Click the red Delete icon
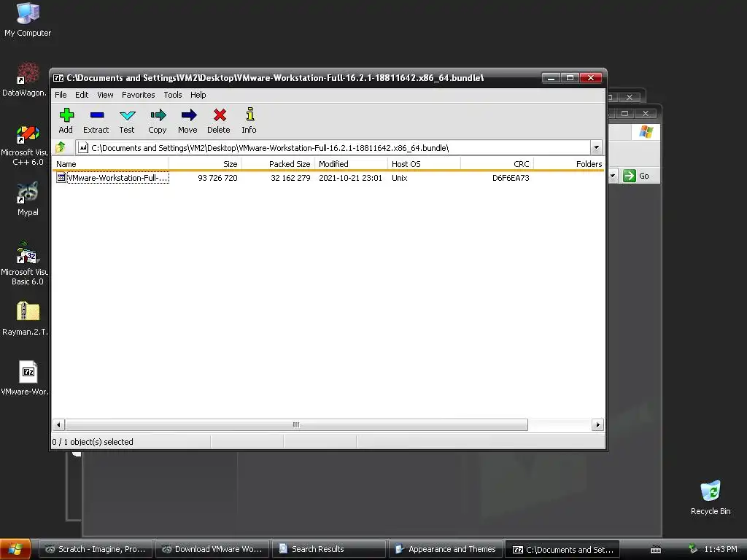The width and height of the screenshot is (747, 560). click(x=220, y=115)
